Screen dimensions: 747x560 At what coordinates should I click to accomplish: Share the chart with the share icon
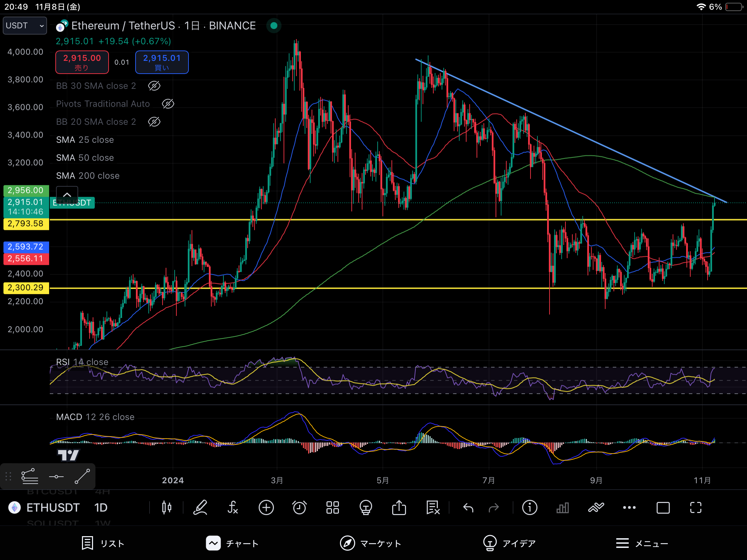coord(399,507)
